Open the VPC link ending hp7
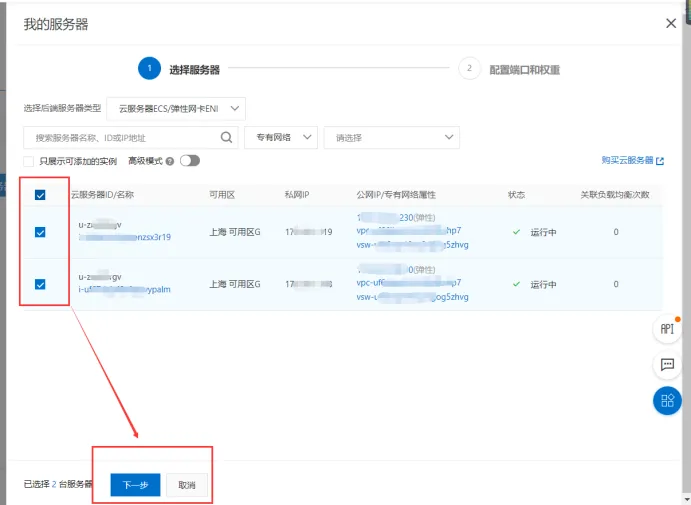Viewport: 691px width, 505px height. [409, 230]
